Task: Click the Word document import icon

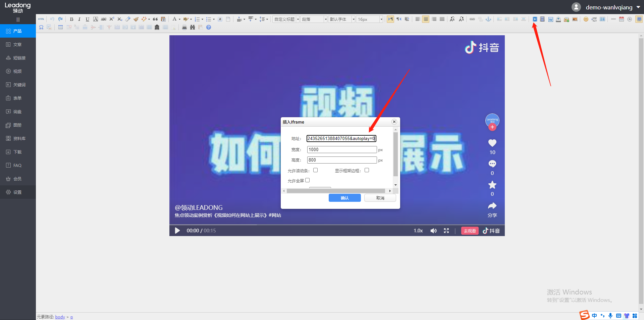Action: 550,19
